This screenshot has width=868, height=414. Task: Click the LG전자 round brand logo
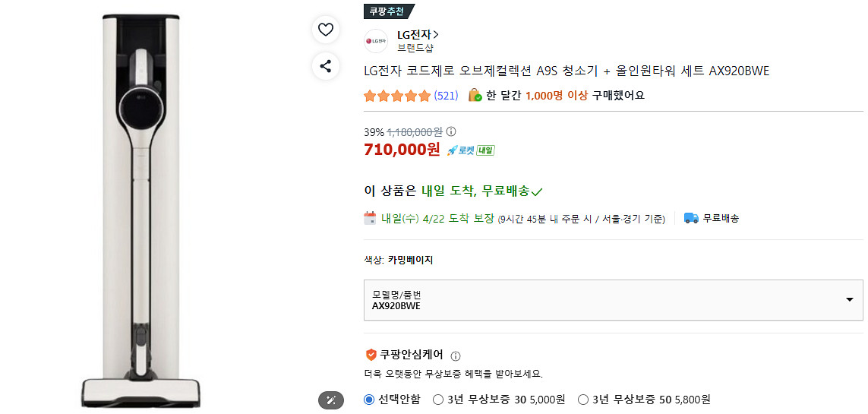click(x=376, y=40)
